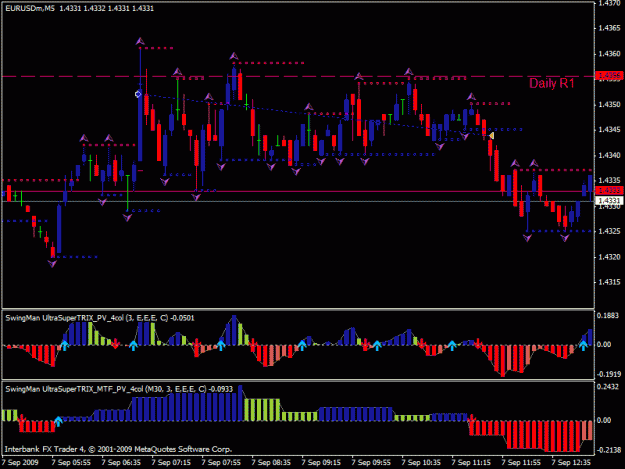Viewport: 625px width, 469px height.
Task: Click the 7 Sep 11:55 time axis label
Action: pyautogui.click(x=521, y=463)
